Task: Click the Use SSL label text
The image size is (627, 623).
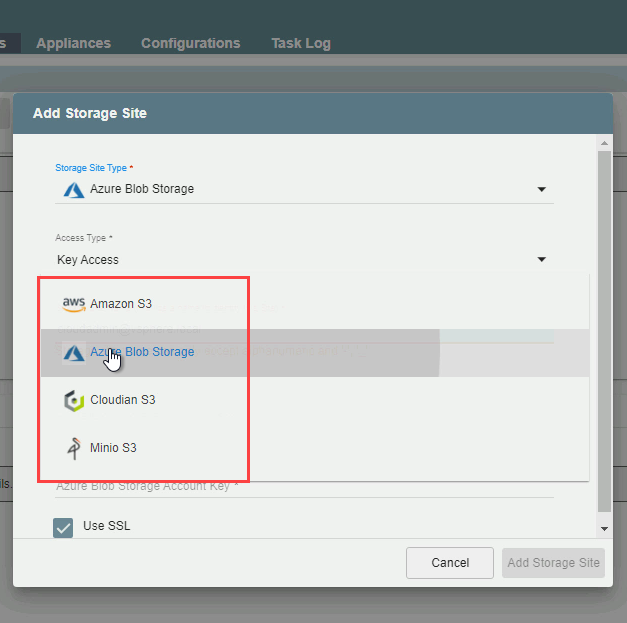Action: [x=106, y=526]
